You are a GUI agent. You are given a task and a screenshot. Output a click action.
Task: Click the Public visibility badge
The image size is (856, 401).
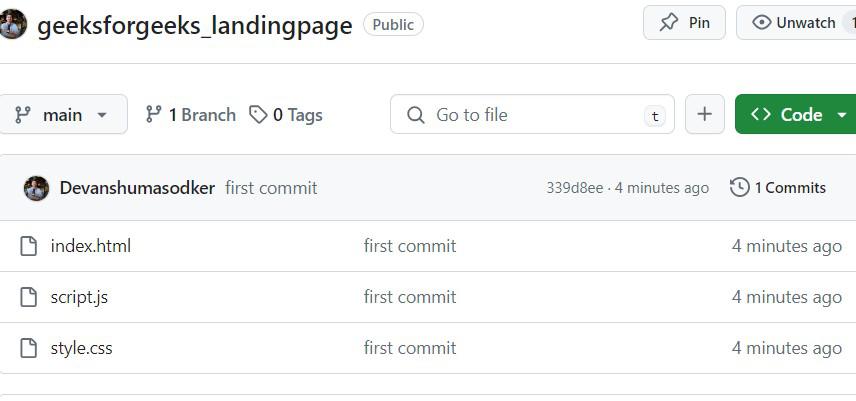[393, 24]
